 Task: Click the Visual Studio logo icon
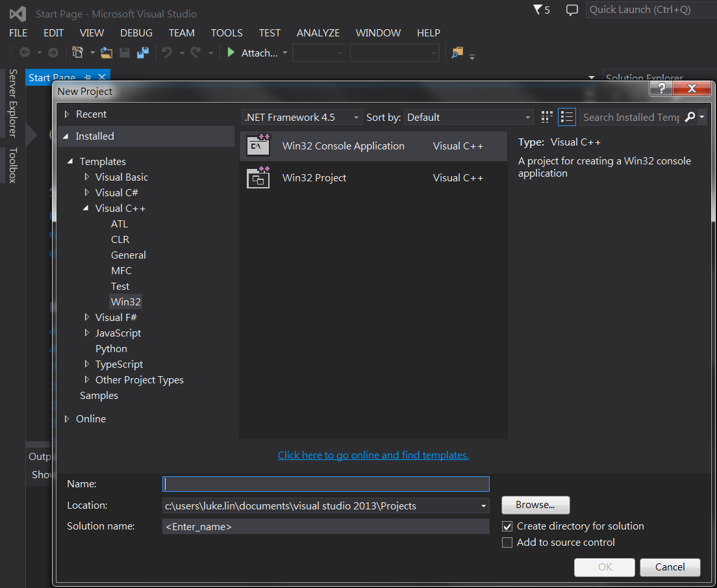pyautogui.click(x=18, y=14)
